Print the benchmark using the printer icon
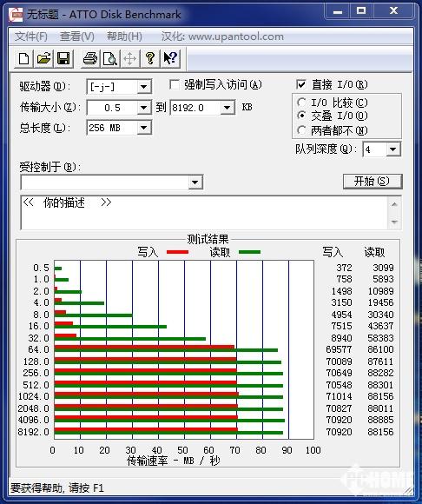This screenshot has width=422, height=504. 90,59
